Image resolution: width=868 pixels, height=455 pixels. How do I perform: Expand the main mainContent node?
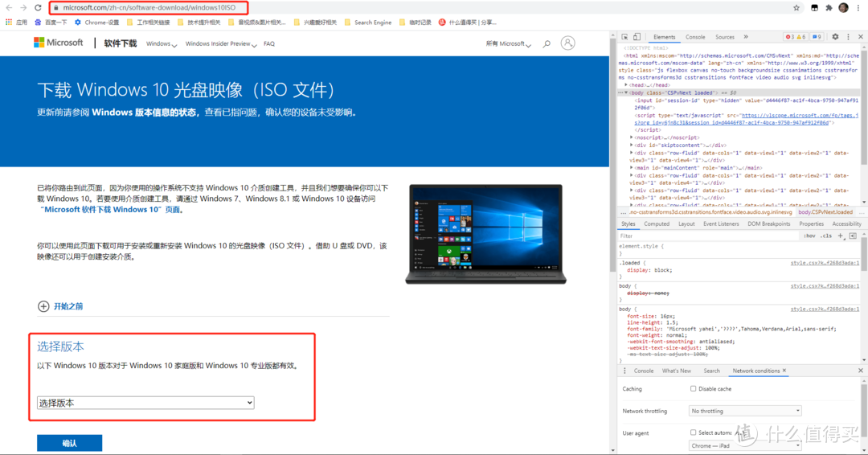[632, 168]
